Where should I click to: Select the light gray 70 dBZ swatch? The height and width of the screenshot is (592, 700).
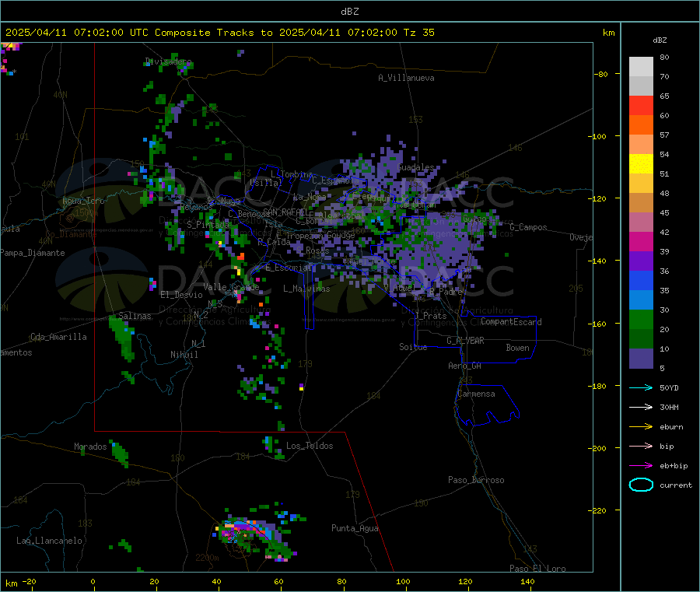tap(641, 67)
